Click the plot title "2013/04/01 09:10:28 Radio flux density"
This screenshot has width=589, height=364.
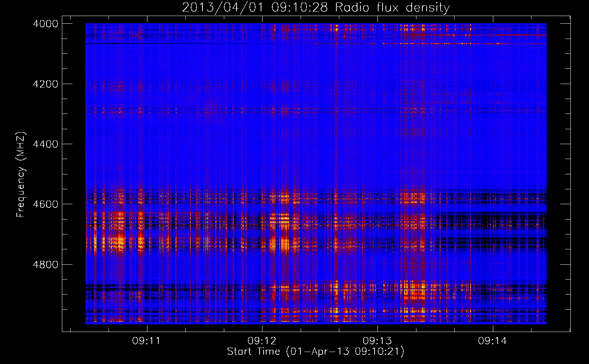coord(316,8)
